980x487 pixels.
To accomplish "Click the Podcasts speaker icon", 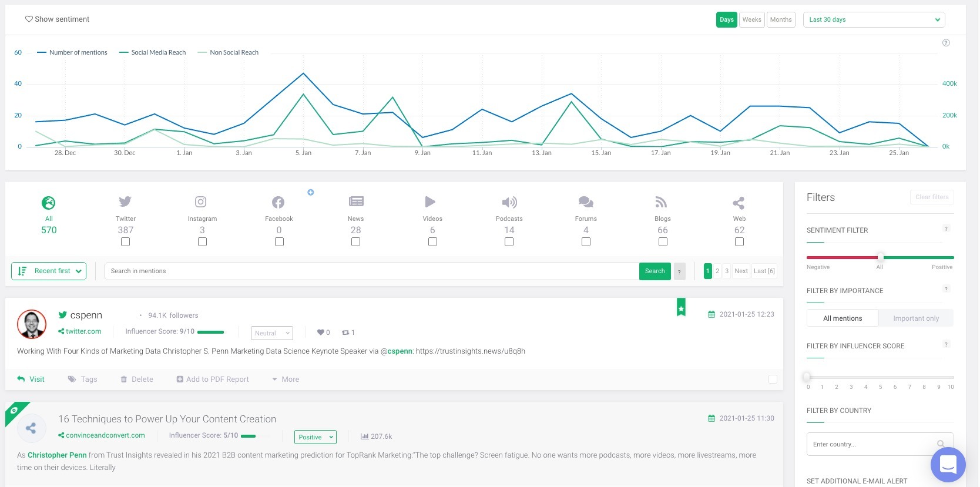I will [509, 202].
